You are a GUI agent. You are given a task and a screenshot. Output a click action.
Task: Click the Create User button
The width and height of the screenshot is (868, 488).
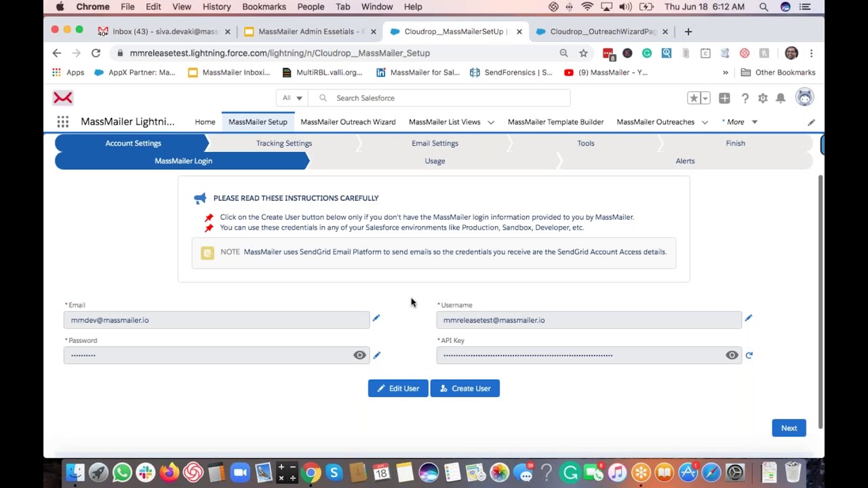[x=465, y=388]
